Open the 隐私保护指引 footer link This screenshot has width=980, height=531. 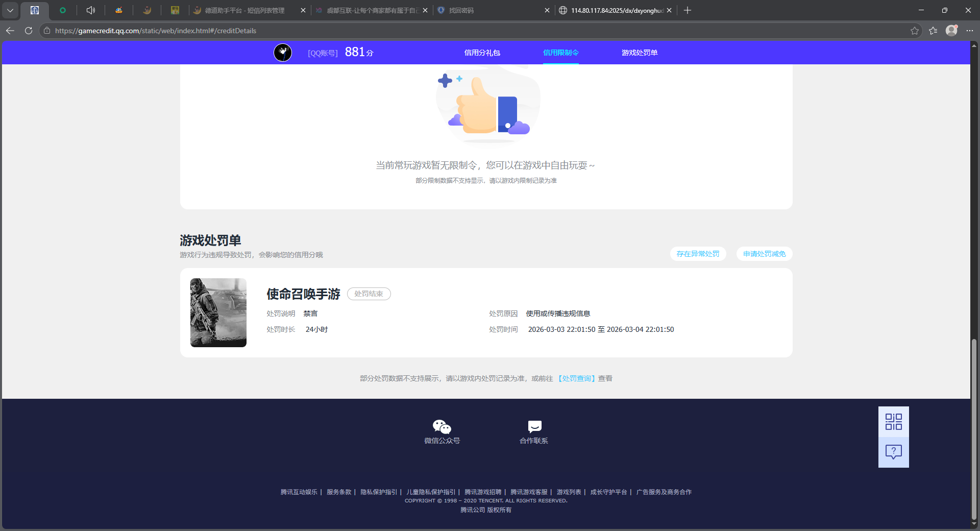[379, 492]
